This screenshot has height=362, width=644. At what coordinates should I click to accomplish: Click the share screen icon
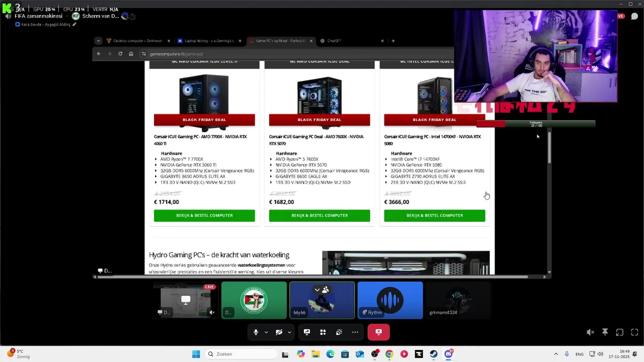[307, 332]
